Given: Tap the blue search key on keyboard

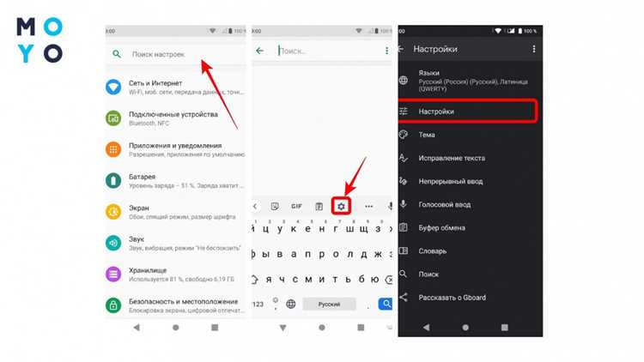Looking at the screenshot, I should [386, 304].
